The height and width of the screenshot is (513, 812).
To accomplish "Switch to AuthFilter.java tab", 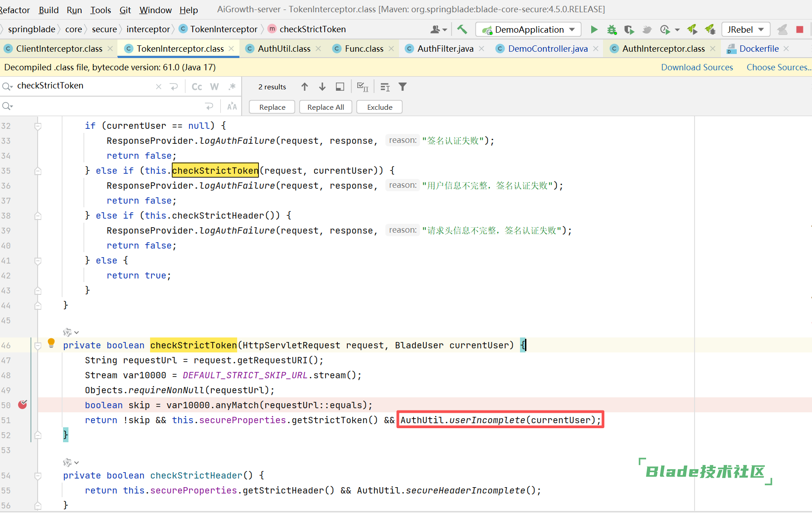I will [x=445, y=49].
